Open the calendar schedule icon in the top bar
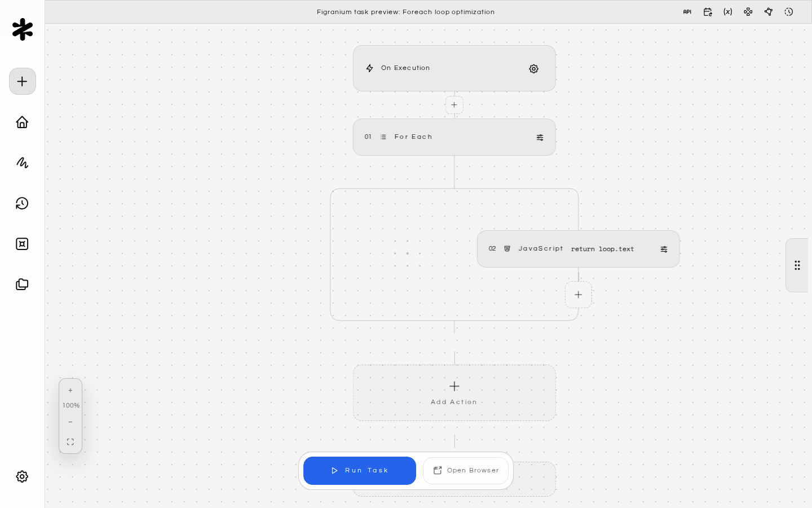This screenshot has width=812, height=508. coord(708,12)
